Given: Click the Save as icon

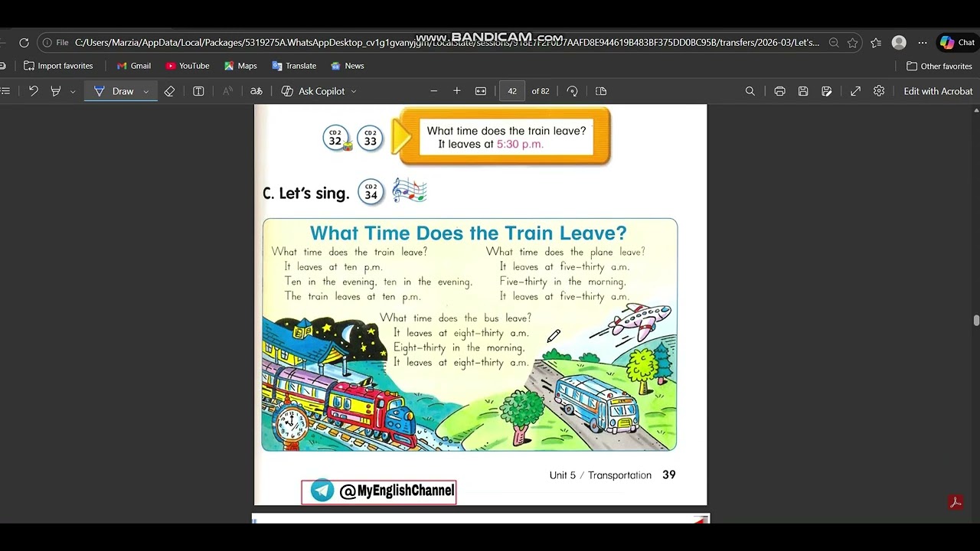Looking at the screenshot, I should click(827, 91).
